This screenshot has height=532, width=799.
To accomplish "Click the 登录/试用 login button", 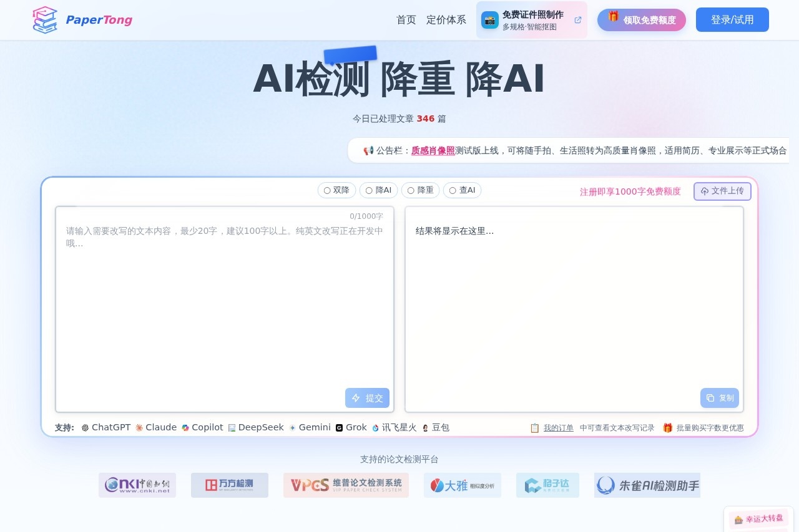I will click(x=732, y=19).
